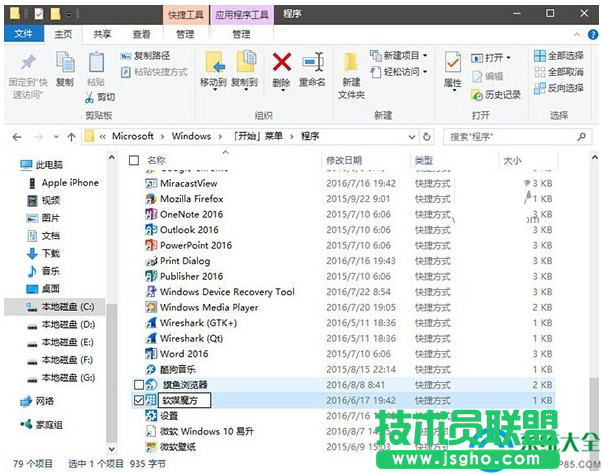Switch to the 主页 ribbon tab
603x475 pixels.
pyautogui.click(x=63, y=35)
